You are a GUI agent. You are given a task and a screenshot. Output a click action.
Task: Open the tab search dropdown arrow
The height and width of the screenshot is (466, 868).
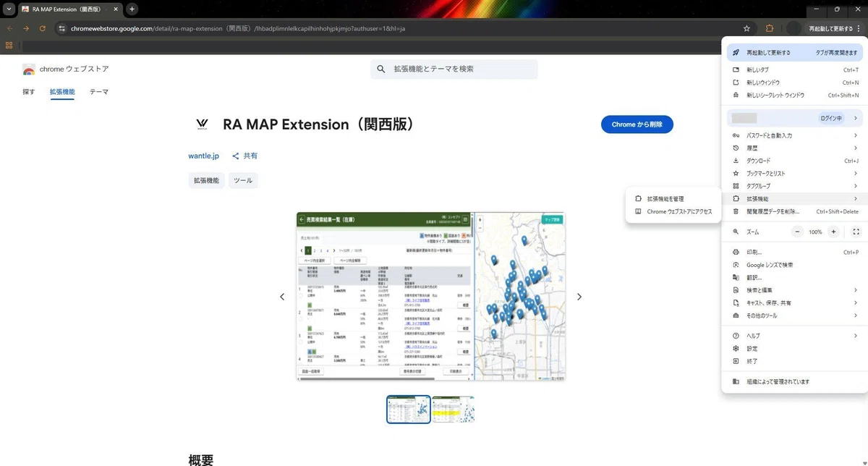7,9
